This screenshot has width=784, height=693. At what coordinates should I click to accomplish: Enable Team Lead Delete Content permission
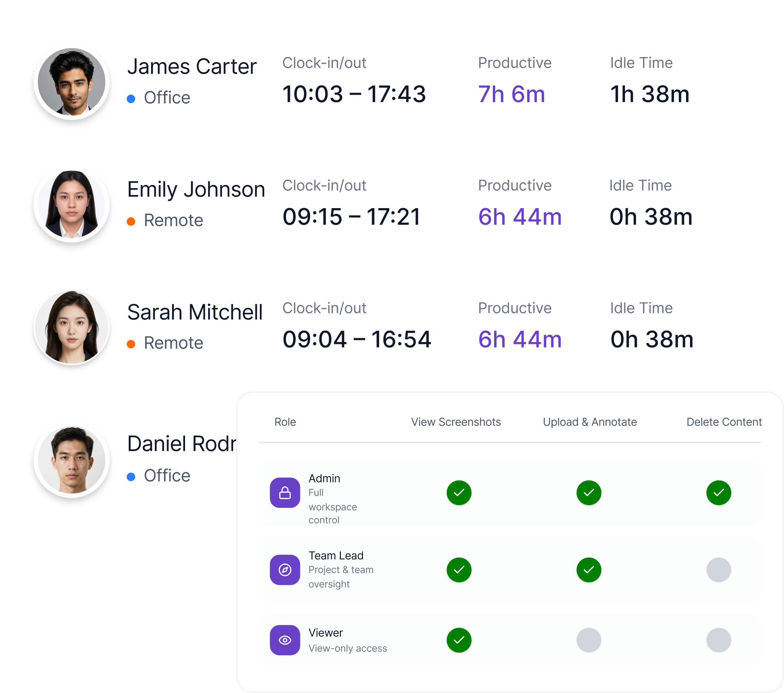tap(719, 569)
